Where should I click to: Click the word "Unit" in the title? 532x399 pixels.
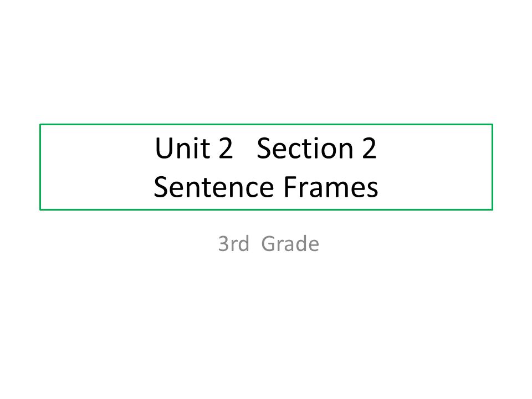[182, 148]
